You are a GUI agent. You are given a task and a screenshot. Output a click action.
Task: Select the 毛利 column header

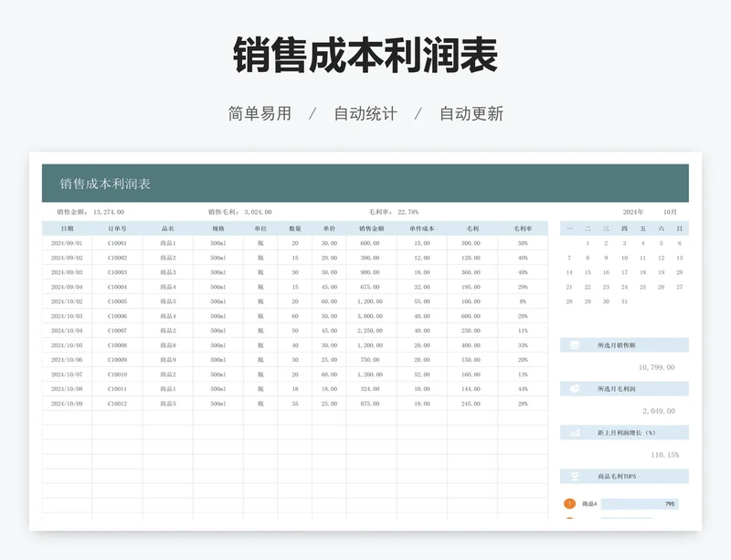(x=472, y=228)
